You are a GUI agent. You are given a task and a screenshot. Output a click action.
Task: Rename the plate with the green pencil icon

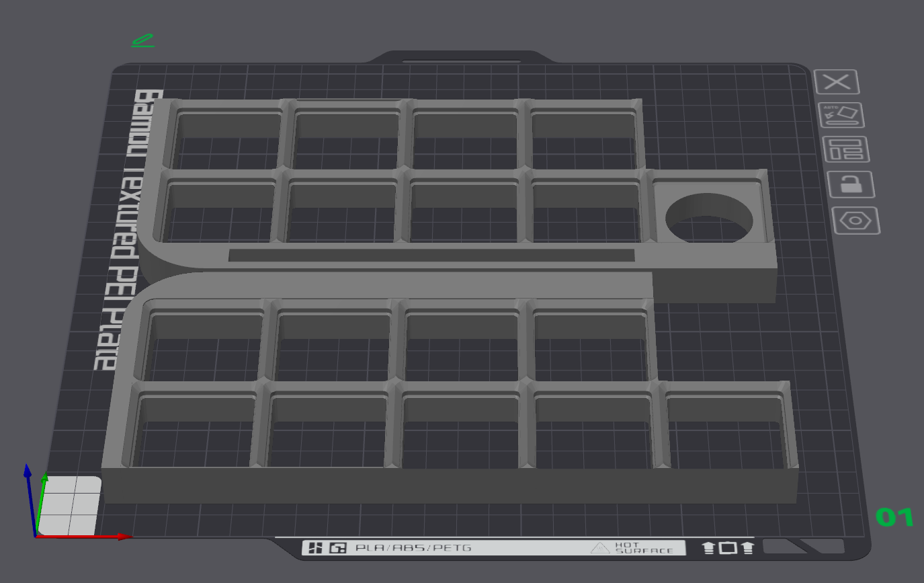[142, 39]
